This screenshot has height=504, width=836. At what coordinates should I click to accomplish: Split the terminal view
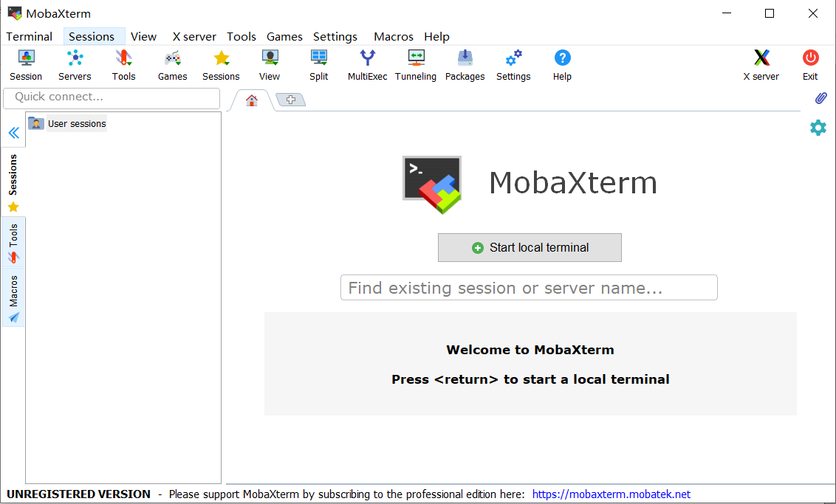(x=318, y=65)
